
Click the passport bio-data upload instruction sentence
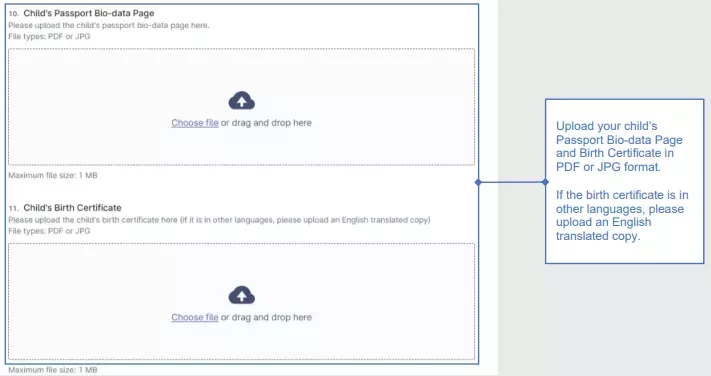tap(109, 25)
